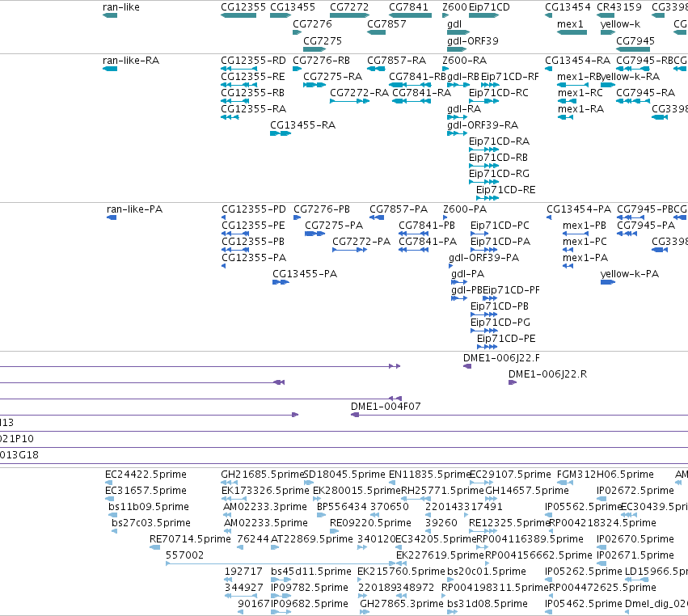Open transcript CG12355-RE
The width and height of the screenshot is (688, 616).
(253, 77)
